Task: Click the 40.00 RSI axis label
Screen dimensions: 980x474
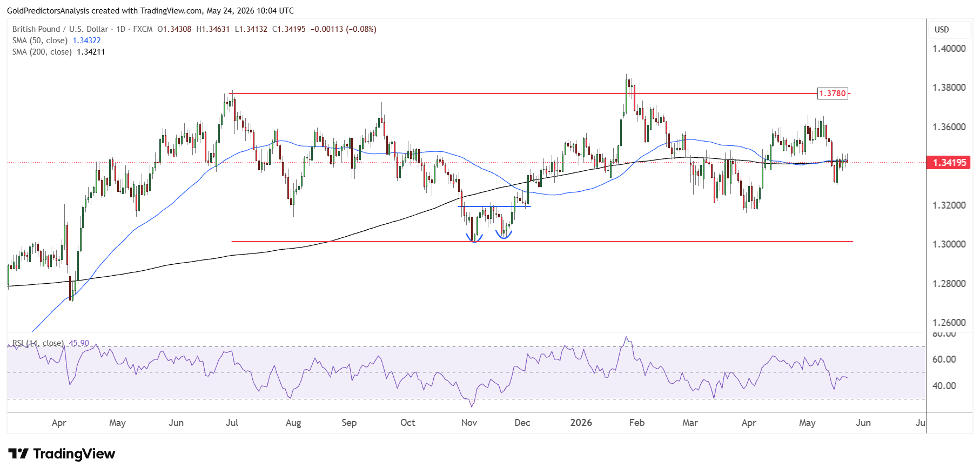Action: [x=944, y=386]
